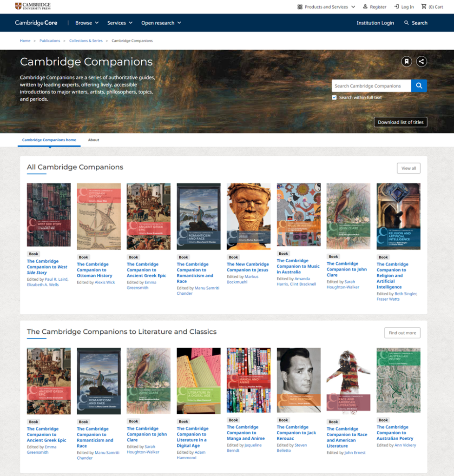Click the Log In icon link
This screenshot has width=454, height=476.
tap(396, 7)
